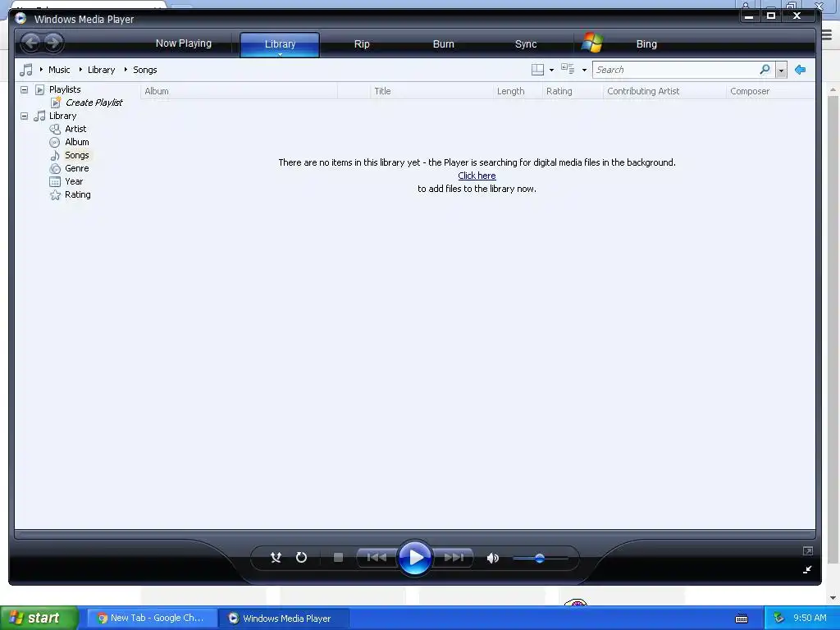Click the 'Click here' link
This screenshot has height=630, width=840.
477,176
